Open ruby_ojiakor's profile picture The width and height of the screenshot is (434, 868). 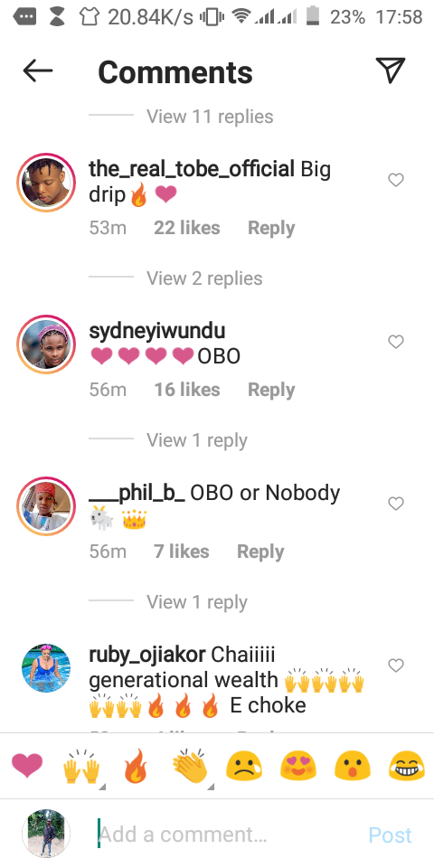tap(46, 668)
